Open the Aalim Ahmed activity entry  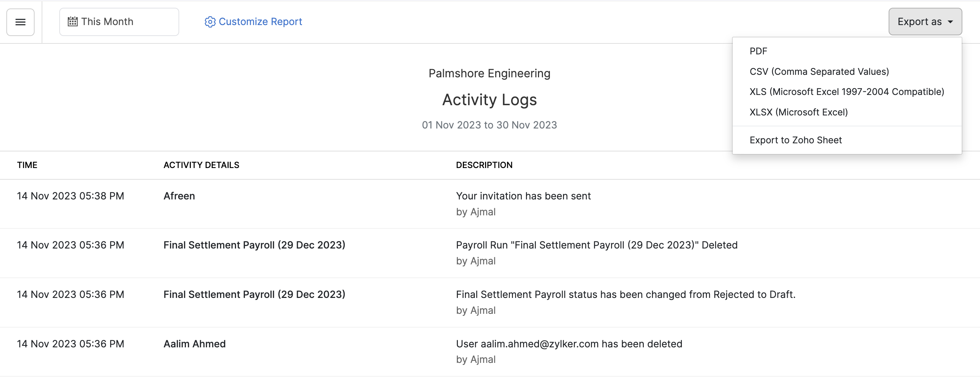[194, 344]
